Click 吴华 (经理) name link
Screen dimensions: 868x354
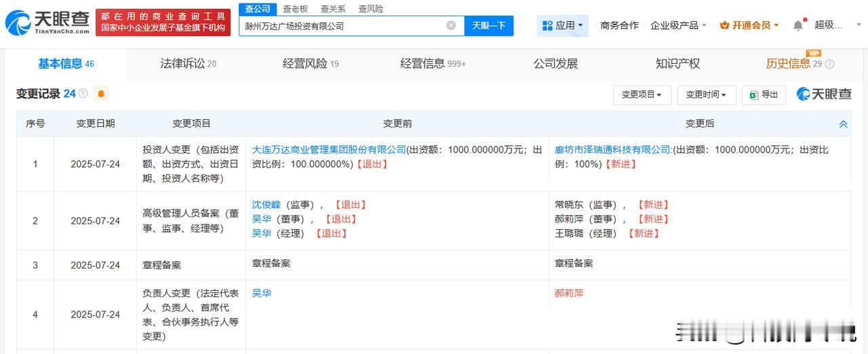tap(262, 233)
